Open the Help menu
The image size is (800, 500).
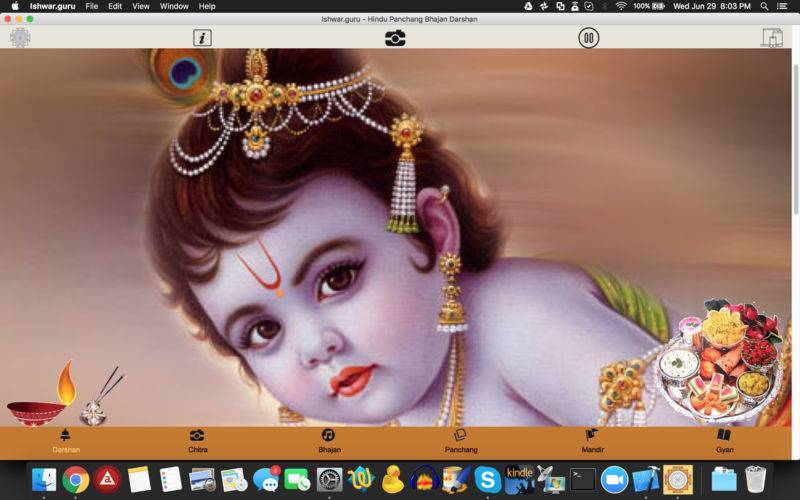pos(207,6)
